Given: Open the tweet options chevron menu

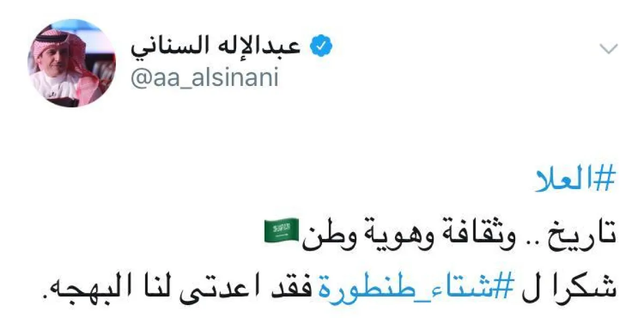Looking at the screenshot, I should (609, 49).
